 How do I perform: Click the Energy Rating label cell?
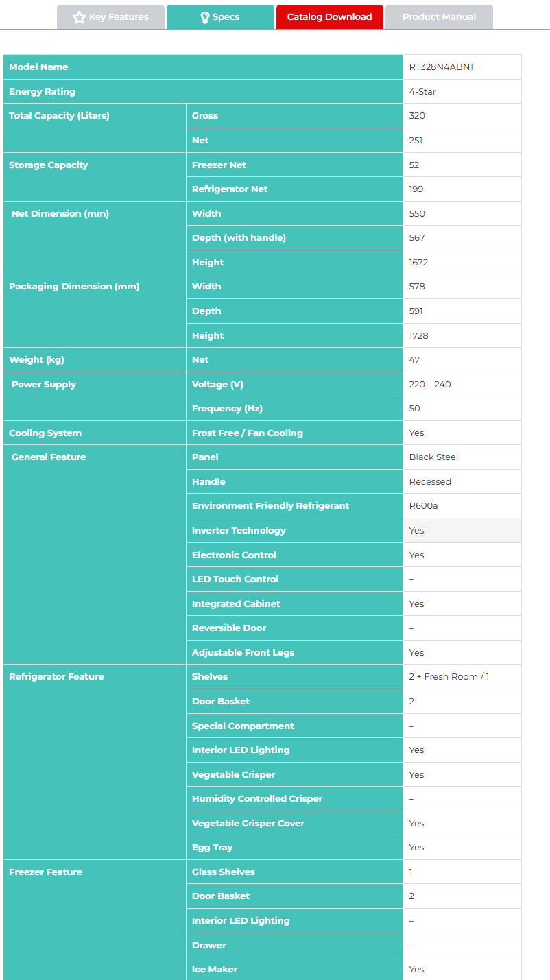[203, 92]
